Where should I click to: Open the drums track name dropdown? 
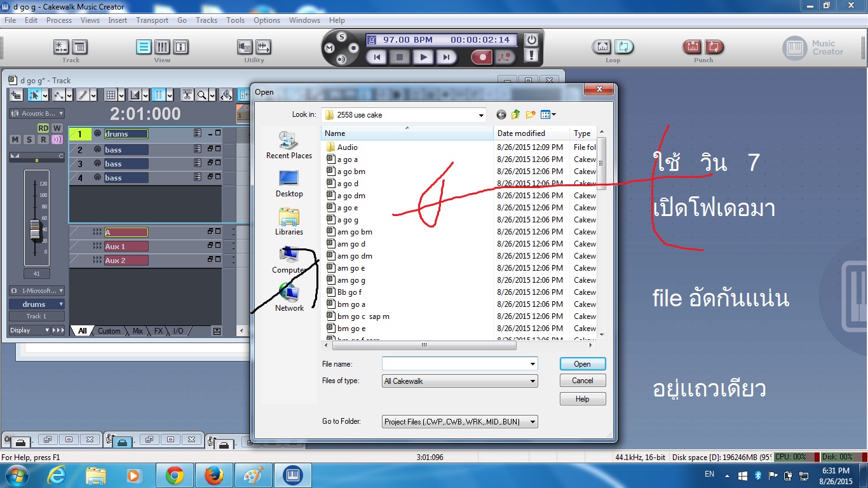click(37, 304)
